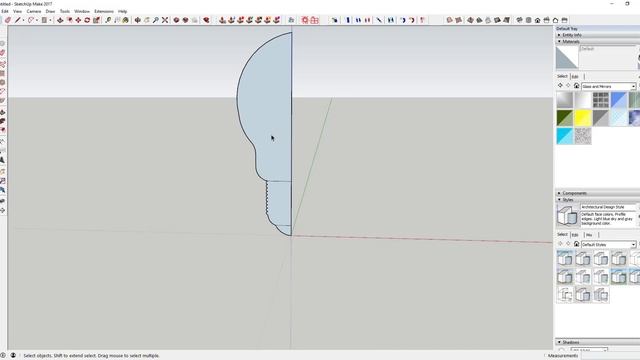640x360 pixels.
Task: Set Shaded With Textures face style
Action: [x=497, y=20]
